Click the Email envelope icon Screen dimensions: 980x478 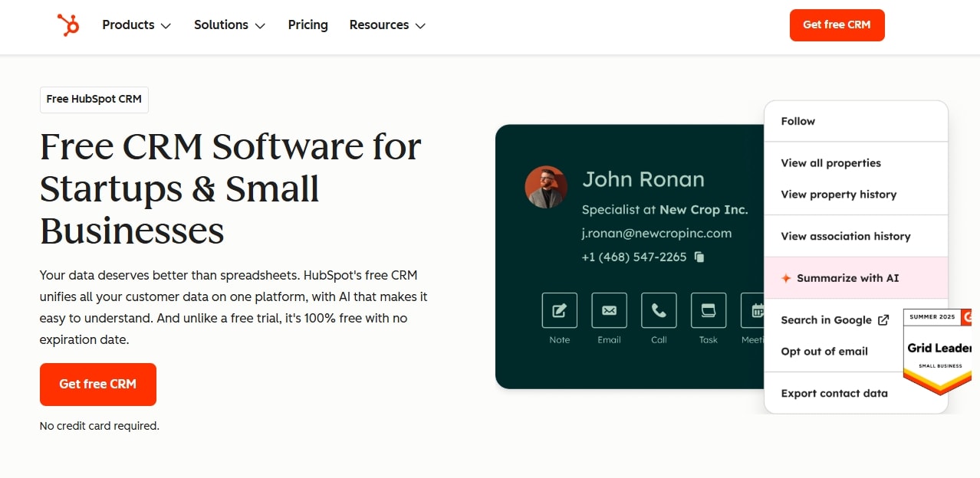(x=609, y=310)
